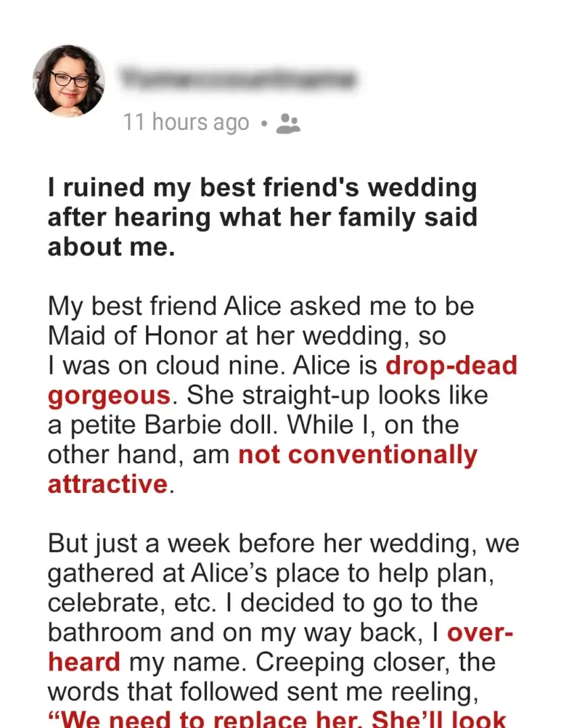Click the blurred author name

click(239, 79)
